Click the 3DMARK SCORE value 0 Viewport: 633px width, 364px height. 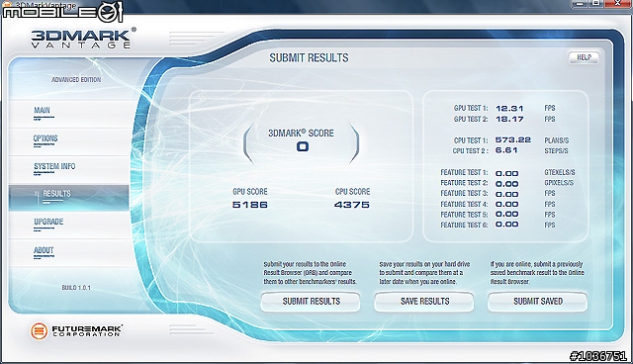tap(303, 146)
